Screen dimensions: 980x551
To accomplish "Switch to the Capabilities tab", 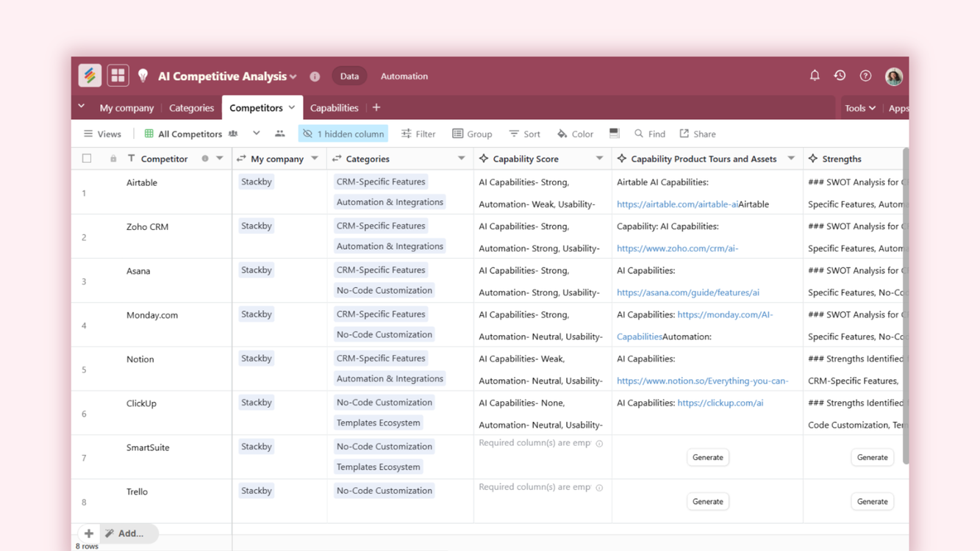I will click(334, 107).
